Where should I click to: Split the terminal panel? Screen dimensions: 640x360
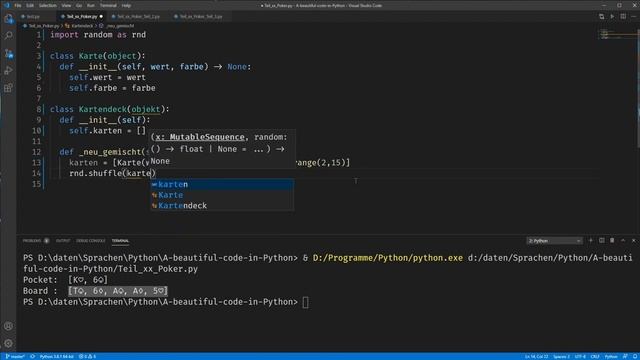point(602,241)
